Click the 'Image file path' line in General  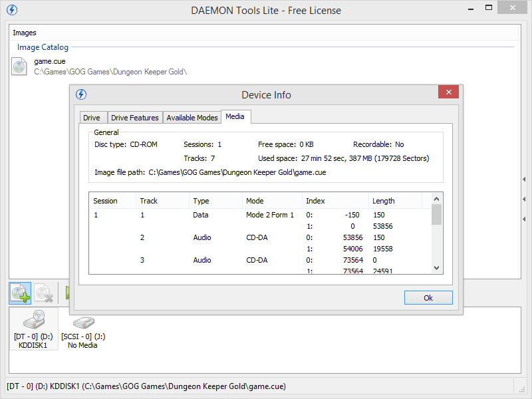click(210, 172)
